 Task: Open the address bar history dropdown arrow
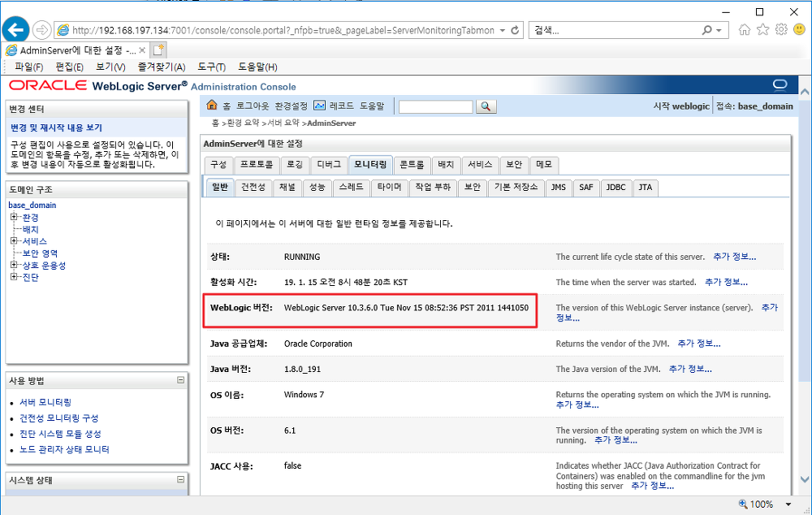click(x=503, y=31)
